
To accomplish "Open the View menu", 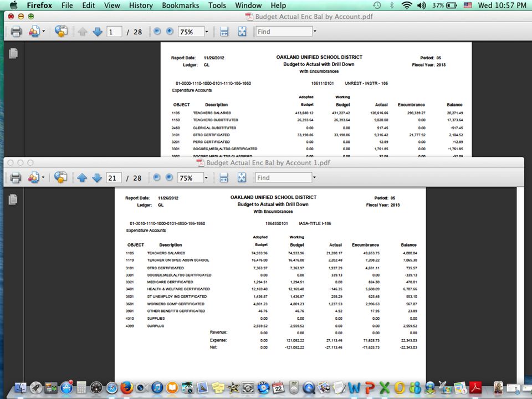I will (x=112, y=6).
